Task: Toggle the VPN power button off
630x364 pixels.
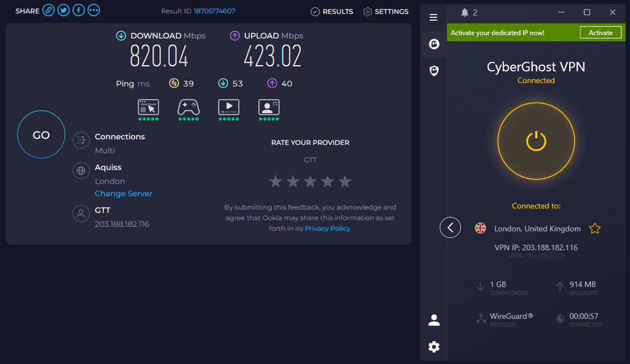Action: [x=536, y=141]
